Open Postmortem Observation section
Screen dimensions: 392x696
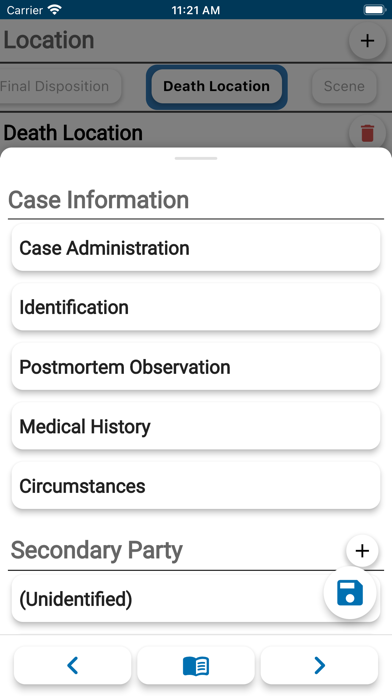pos(196,367)
